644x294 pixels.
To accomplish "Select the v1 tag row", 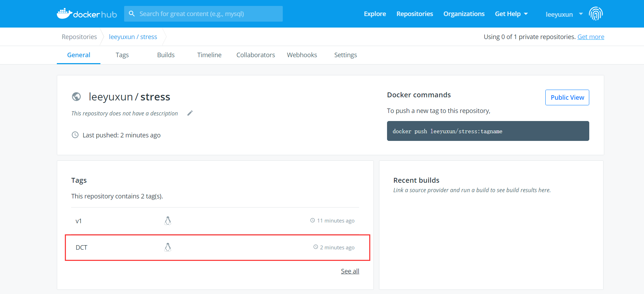I will pos(215,221).
